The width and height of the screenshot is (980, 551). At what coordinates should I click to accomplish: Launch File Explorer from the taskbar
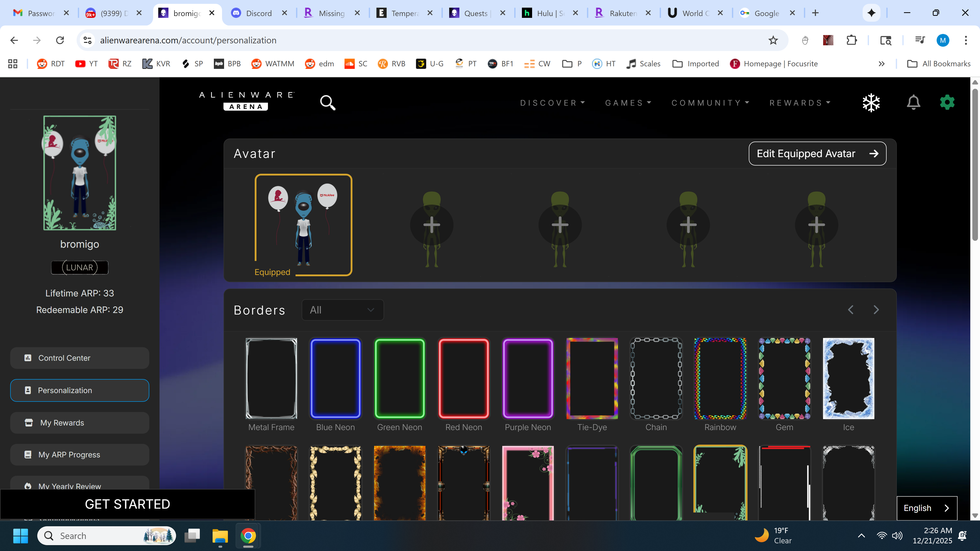tap(220, 536)
